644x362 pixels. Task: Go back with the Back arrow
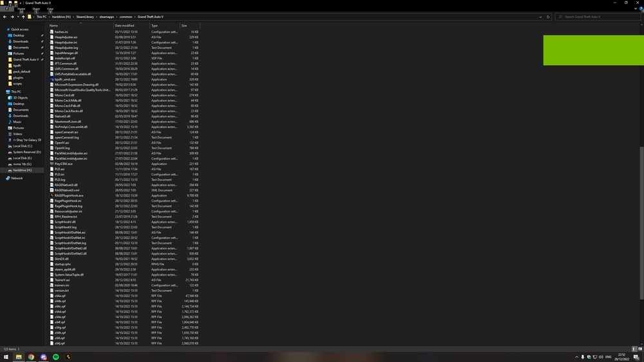5,17
